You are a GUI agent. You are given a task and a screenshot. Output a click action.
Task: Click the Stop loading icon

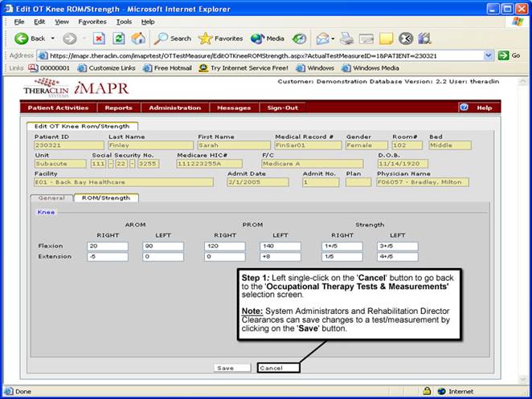coord(99,38)
